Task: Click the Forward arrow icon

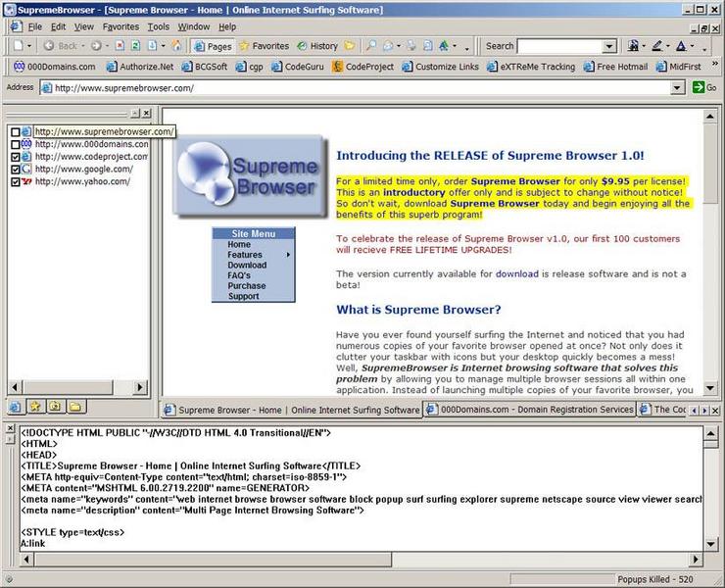Action: [x=96, y=46]
